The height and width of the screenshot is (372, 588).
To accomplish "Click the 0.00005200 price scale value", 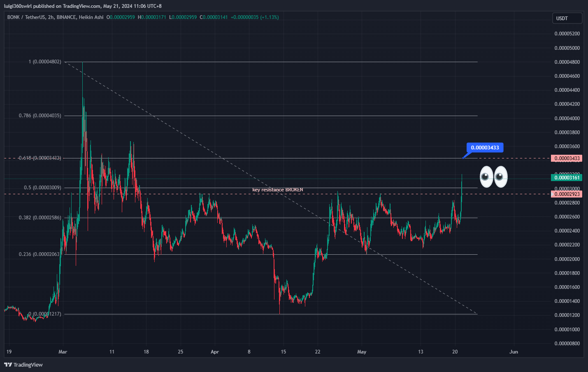I will pyautogui.click(x=567, y=34).
